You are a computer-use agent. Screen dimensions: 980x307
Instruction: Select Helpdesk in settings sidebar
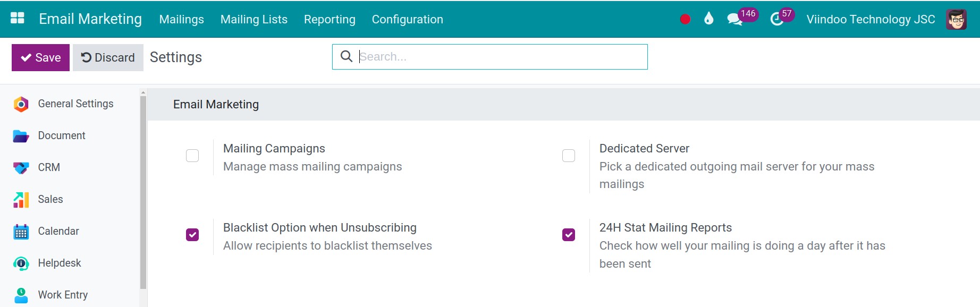60,263
